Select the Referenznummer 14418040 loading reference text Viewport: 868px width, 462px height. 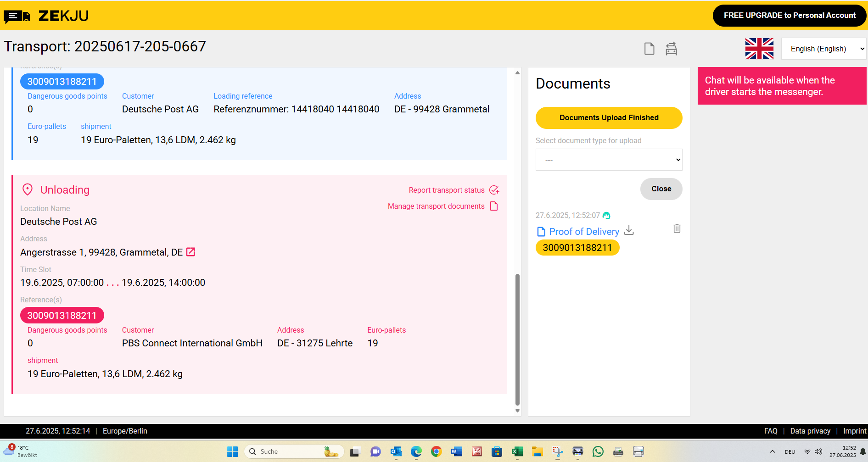click(x=297, y=109)
